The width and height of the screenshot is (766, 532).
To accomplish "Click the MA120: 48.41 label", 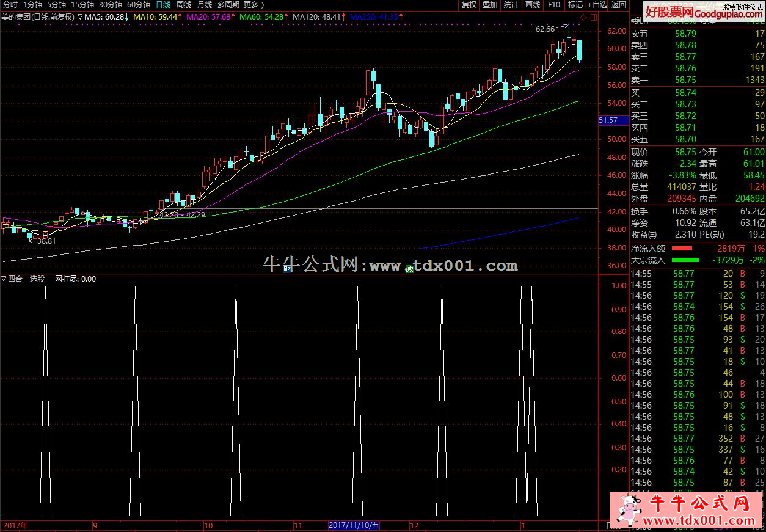I will click(318, 16).
